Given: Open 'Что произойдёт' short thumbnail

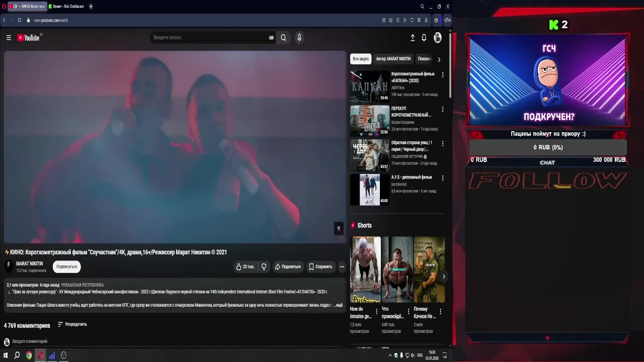Looking at the screenshot, I should (x=397, y=269).
